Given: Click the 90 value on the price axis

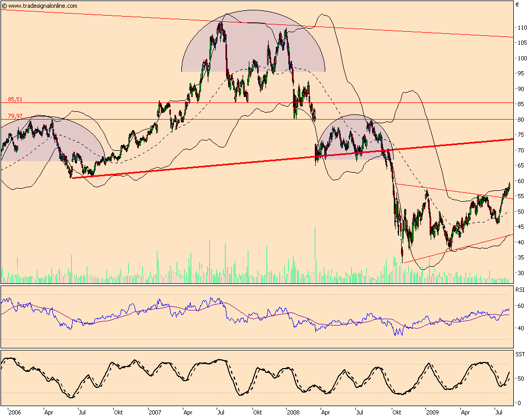Looking at the screenshot, I should coord(521,89).
